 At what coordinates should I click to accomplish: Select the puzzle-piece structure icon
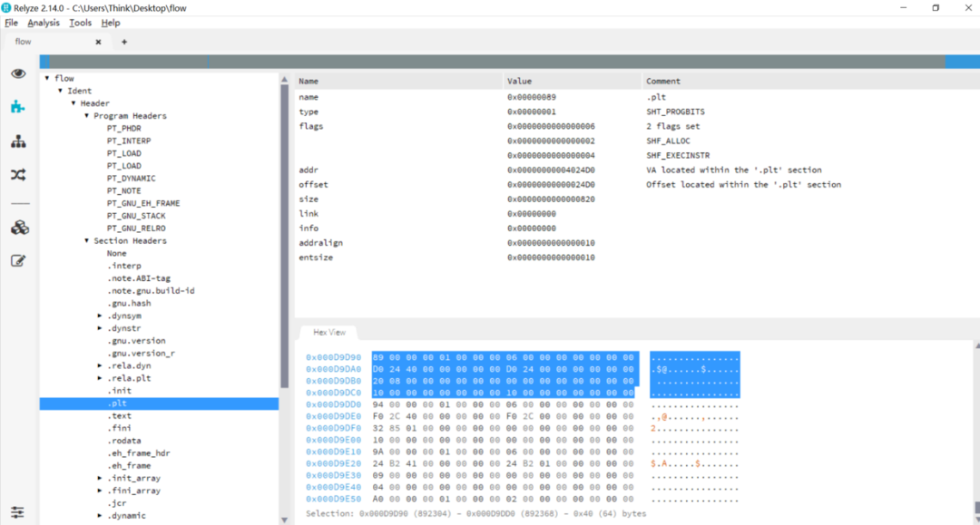[x=18, y=107]
